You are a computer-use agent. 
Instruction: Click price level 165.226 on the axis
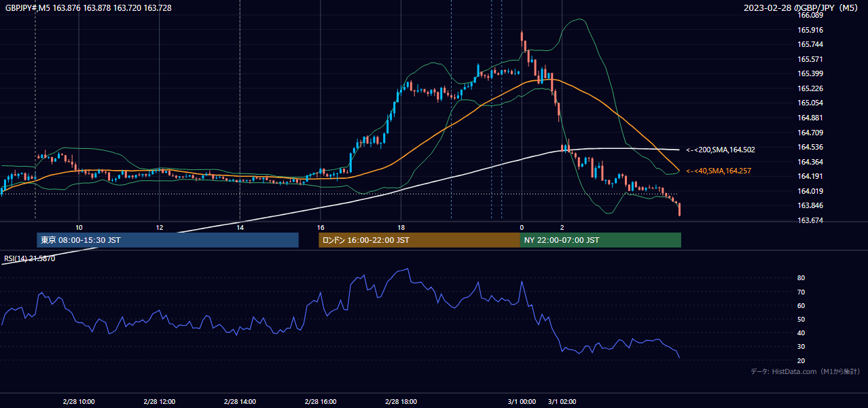[x=810, y=88]
